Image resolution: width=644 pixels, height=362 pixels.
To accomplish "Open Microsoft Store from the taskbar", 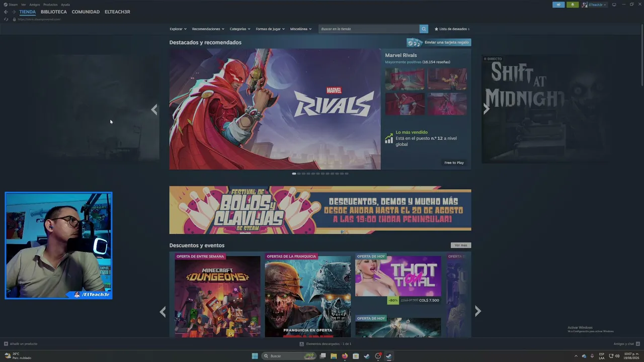I will click(x=356, y=356).
